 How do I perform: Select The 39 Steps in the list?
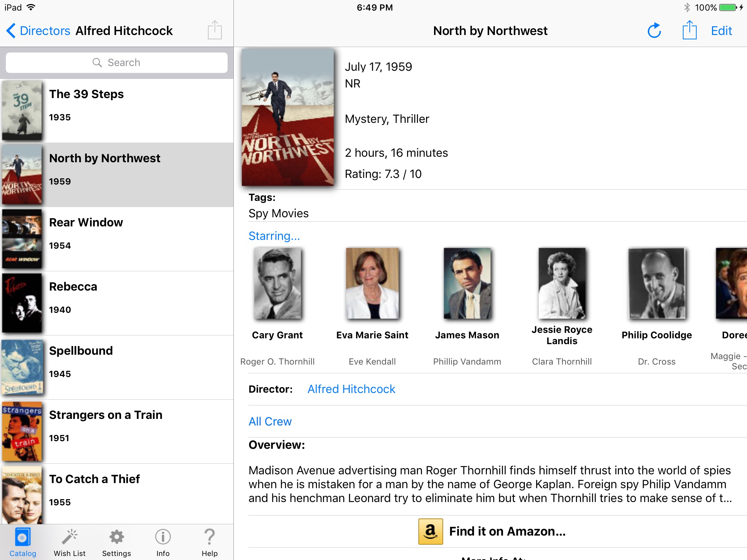click(117, 111)
